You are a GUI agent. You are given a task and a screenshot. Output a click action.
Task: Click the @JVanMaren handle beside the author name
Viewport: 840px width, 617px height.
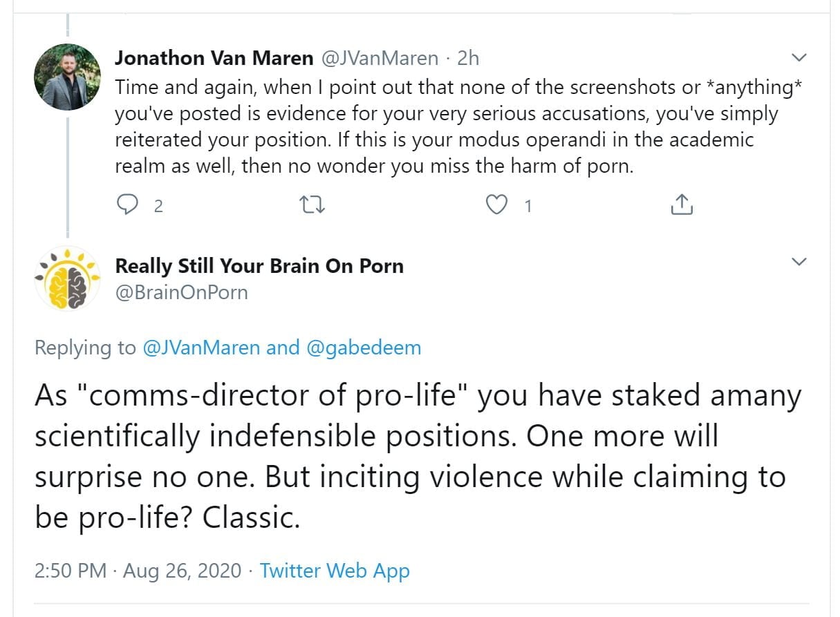click(x=379, y=58)
